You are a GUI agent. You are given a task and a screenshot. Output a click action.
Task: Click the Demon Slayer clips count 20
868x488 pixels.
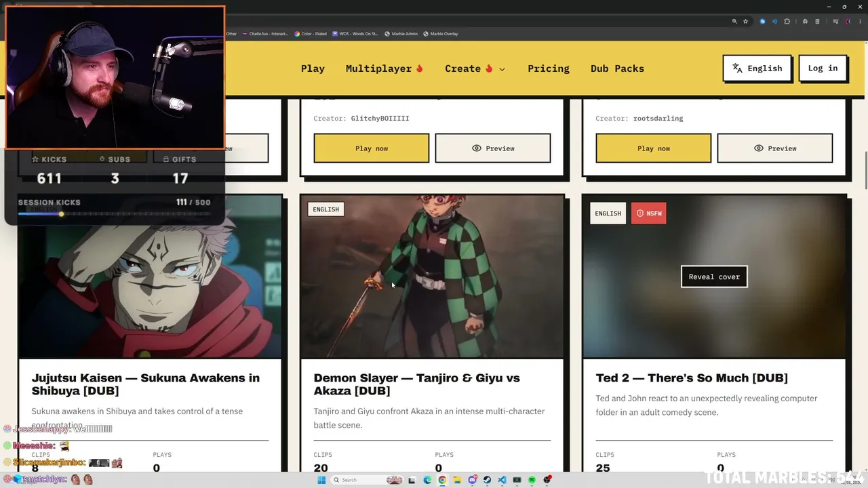321,468
